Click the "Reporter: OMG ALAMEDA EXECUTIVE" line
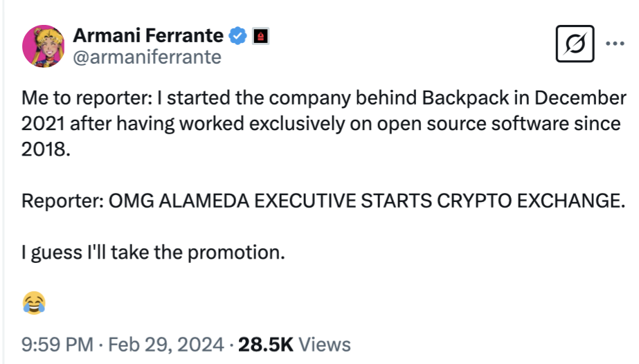Screen dimensions: 639x364 pos(208,201)
